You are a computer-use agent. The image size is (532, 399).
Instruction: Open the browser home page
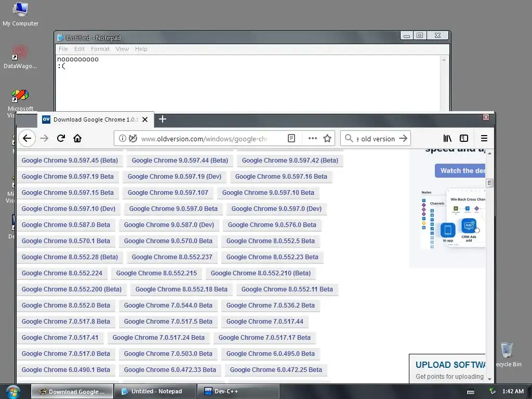pyautogui.click(x=77, y=138)
